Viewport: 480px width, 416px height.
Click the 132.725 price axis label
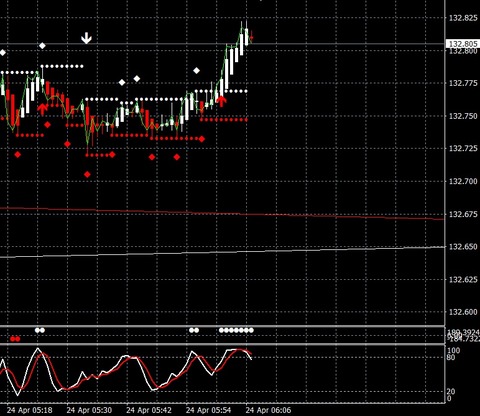[x=463, y=148]
